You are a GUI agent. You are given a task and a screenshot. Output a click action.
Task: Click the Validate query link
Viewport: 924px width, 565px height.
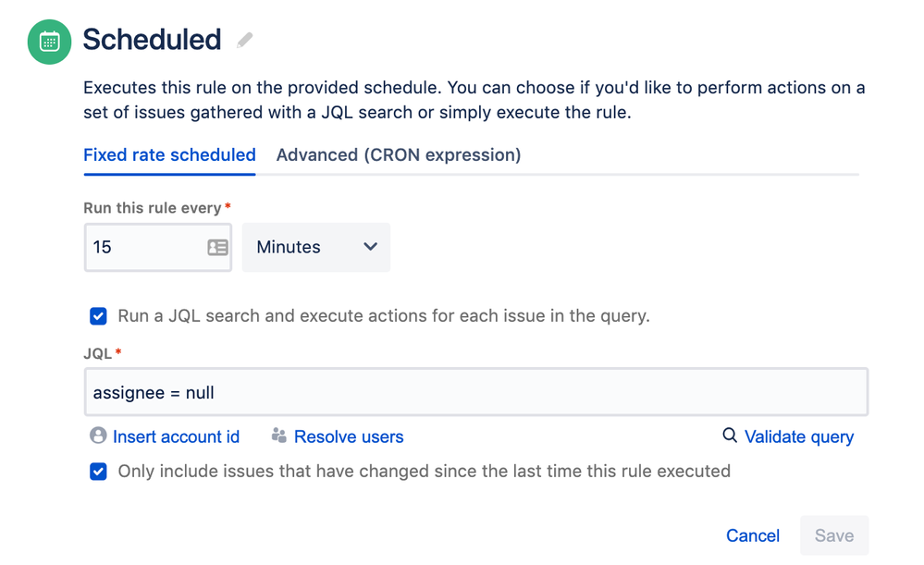point(799,436)
